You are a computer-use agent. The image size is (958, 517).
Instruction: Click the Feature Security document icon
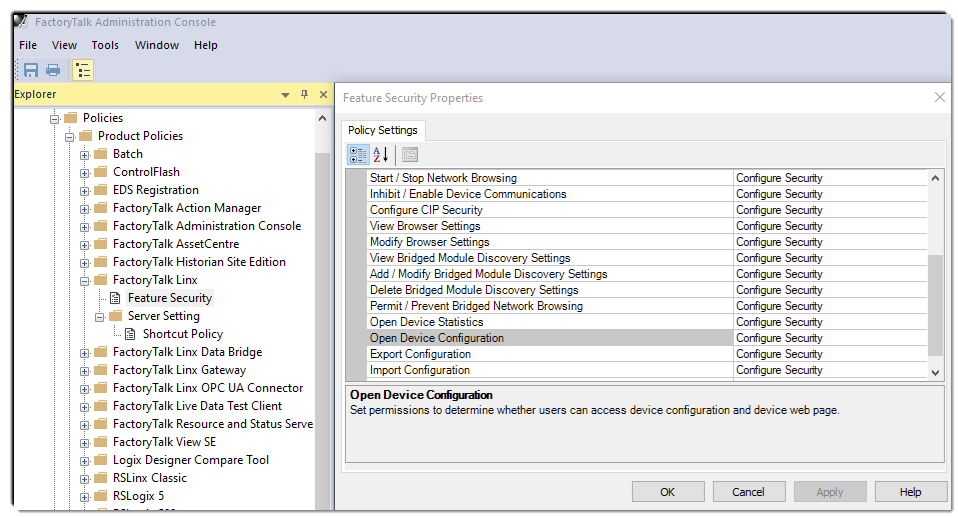[x=115, y=298]
